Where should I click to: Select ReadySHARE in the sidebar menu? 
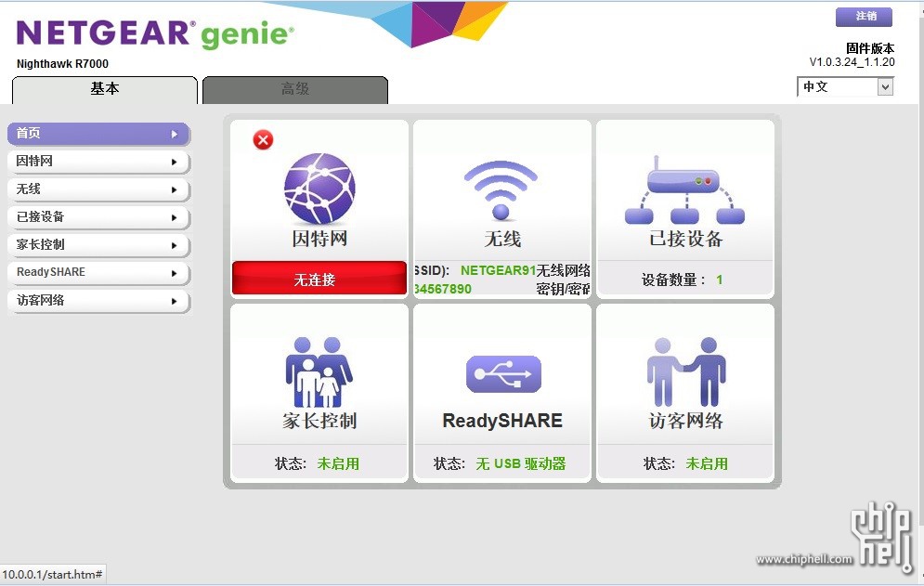coord(98,272)
